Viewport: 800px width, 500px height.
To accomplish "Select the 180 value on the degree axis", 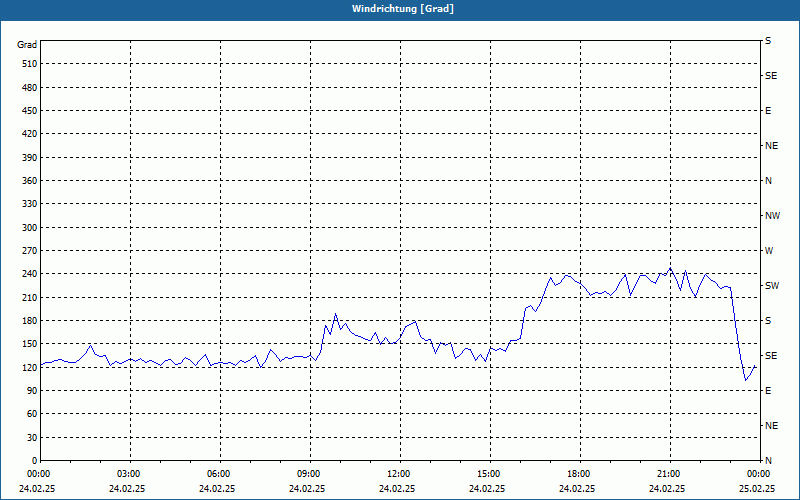I will tap(30, 321).
